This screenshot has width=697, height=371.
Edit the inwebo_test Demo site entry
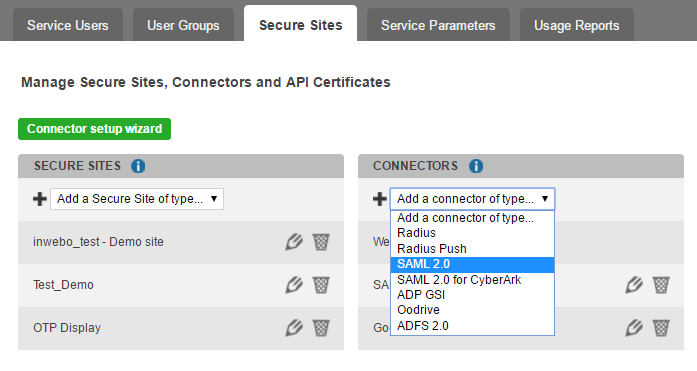click(x=294, y=242)
